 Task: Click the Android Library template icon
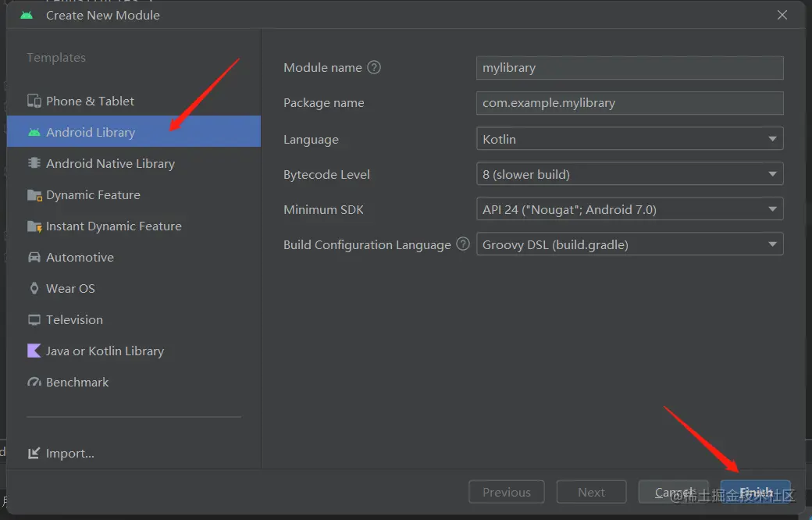pyautogui.click(x=34, y=132)
